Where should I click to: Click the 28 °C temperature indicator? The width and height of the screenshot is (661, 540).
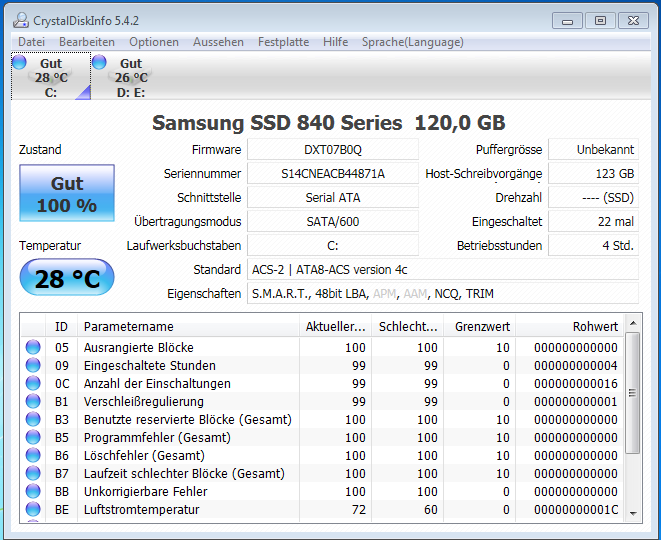pos(67,277)
